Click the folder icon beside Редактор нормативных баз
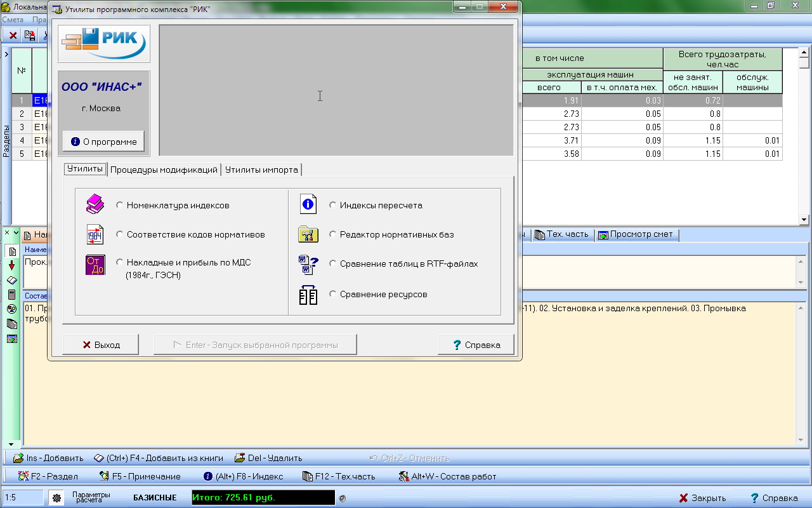Screen dimensions: 812x508 [308, 234]
